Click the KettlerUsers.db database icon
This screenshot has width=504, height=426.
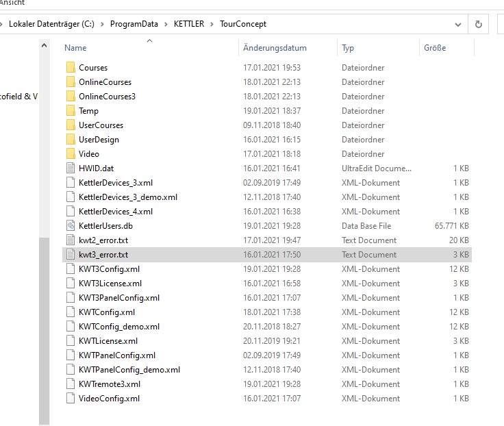click(x=71, y=226)
